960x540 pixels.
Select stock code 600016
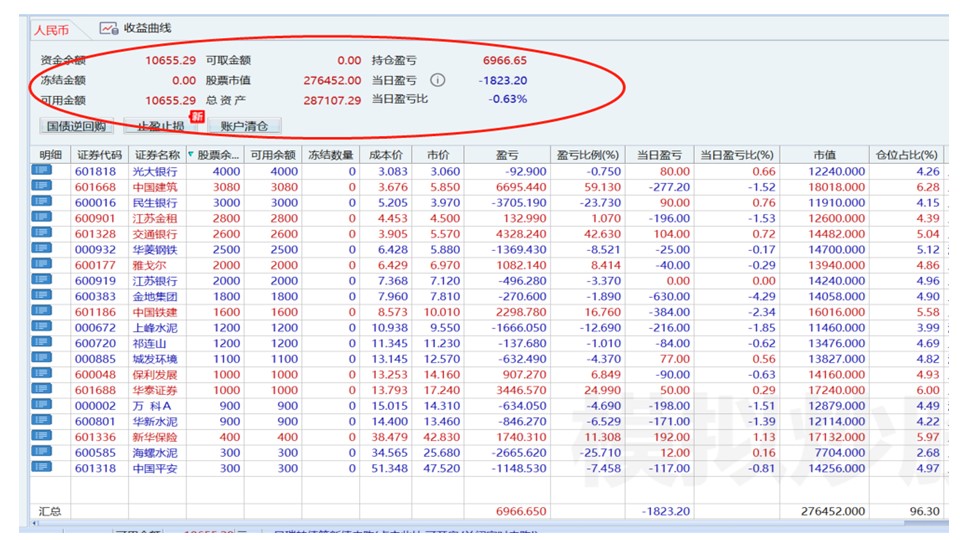pos(96,203)
